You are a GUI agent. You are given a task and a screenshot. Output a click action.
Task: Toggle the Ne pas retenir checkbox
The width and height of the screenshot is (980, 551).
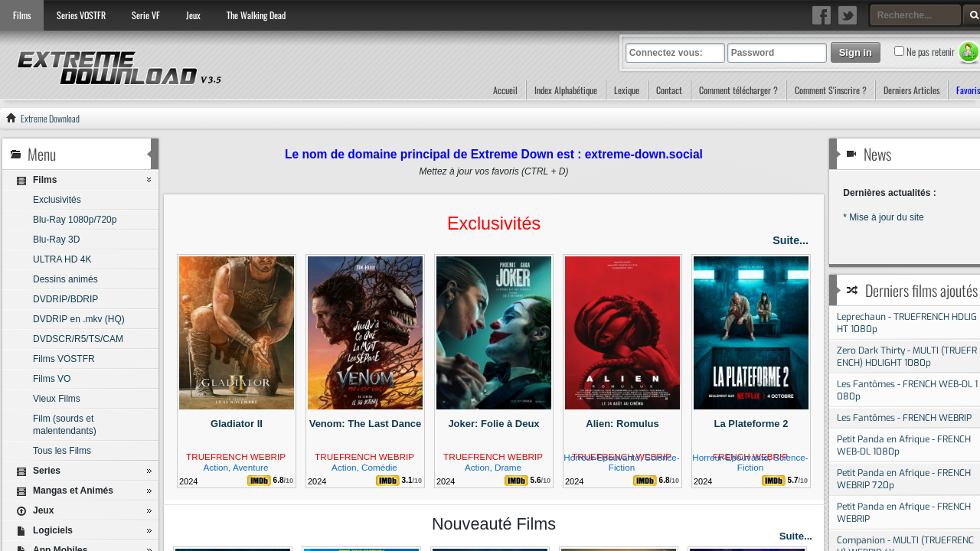[899, 51]
